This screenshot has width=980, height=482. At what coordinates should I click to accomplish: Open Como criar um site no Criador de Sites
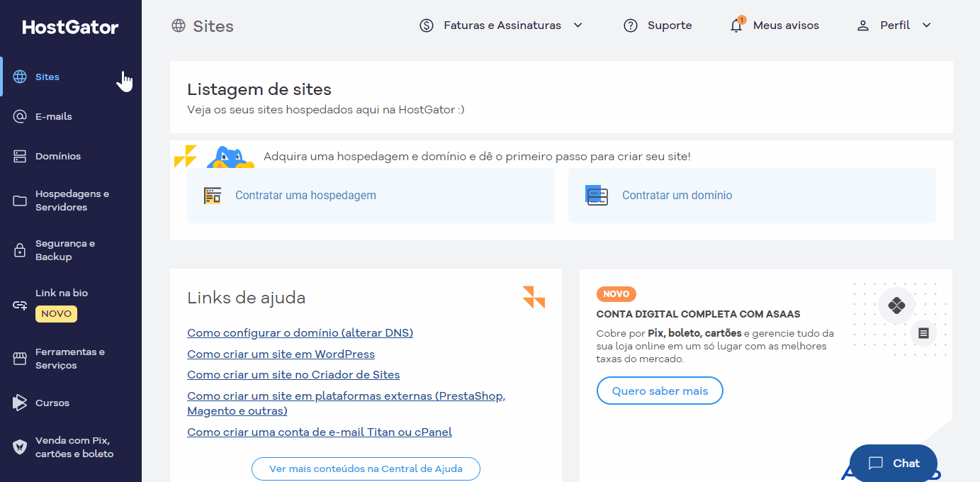293,374
